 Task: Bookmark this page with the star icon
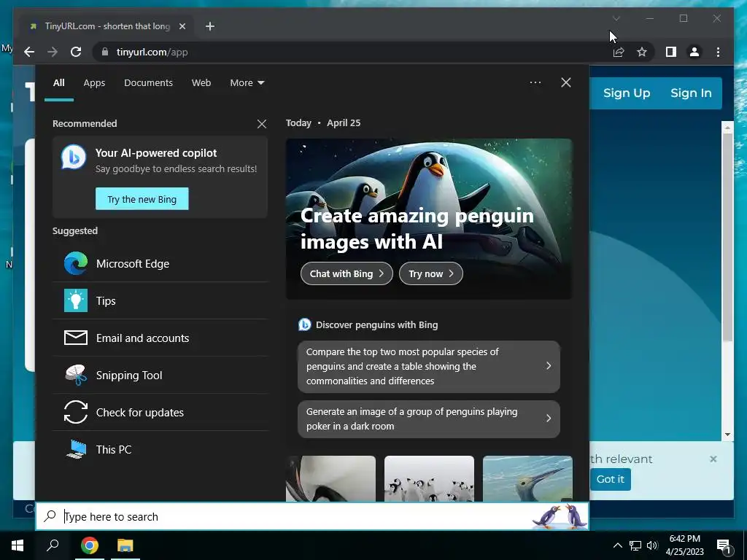click(642, 52)
